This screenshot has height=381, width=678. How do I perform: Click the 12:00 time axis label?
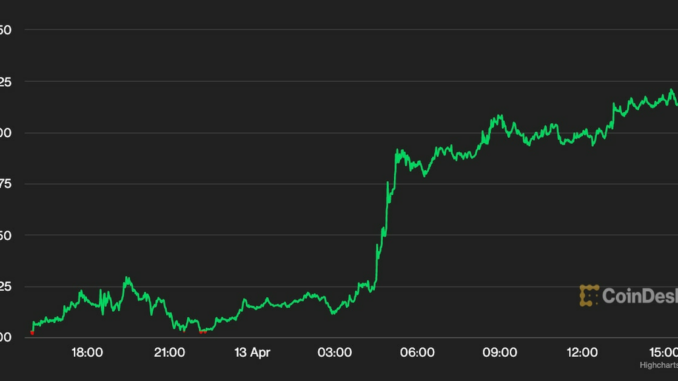pyautogui.click(x=582, y=352)
